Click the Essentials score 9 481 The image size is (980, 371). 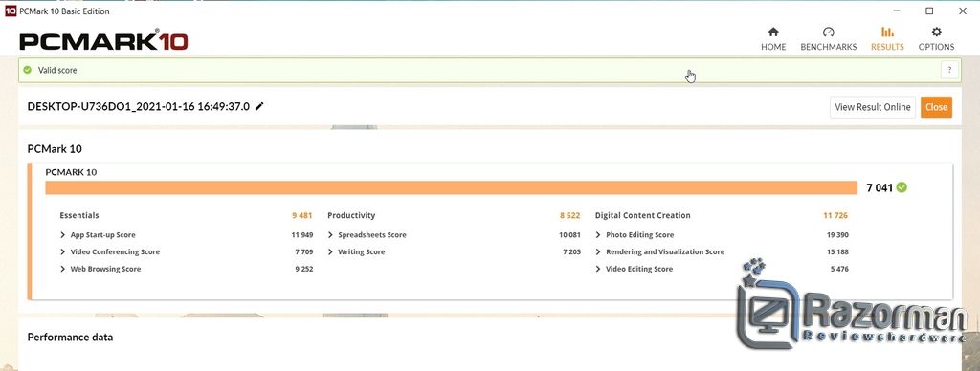coord(301,215)
